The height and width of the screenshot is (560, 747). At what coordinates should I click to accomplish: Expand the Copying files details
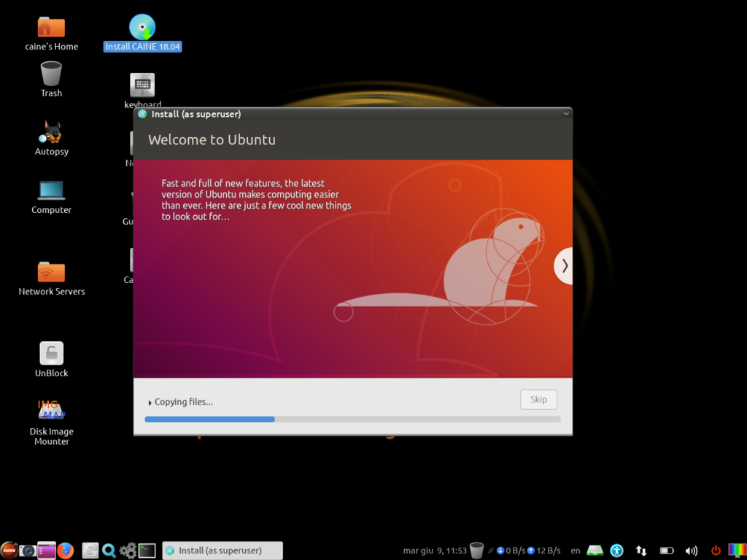click(x=151, y=402)
